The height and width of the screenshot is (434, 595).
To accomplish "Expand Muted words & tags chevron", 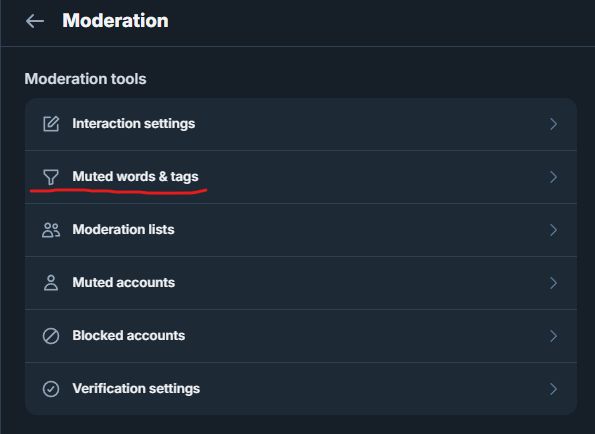I will point(553,177).
